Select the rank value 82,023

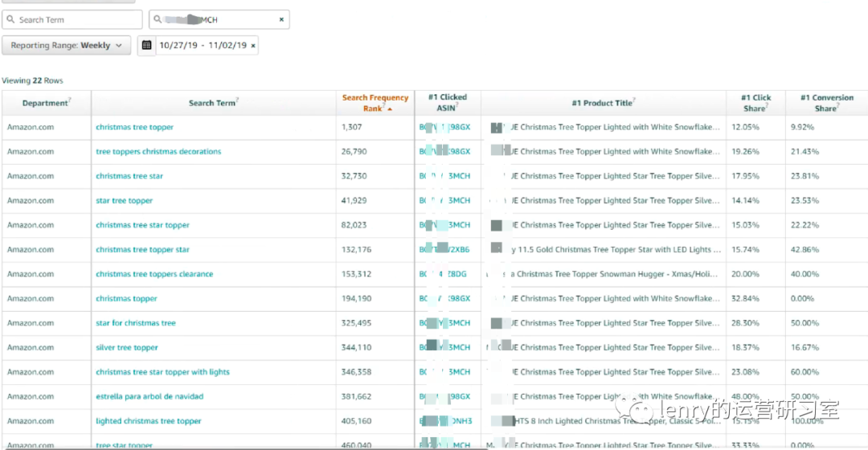pyautogui.click(x=354, y=225)
